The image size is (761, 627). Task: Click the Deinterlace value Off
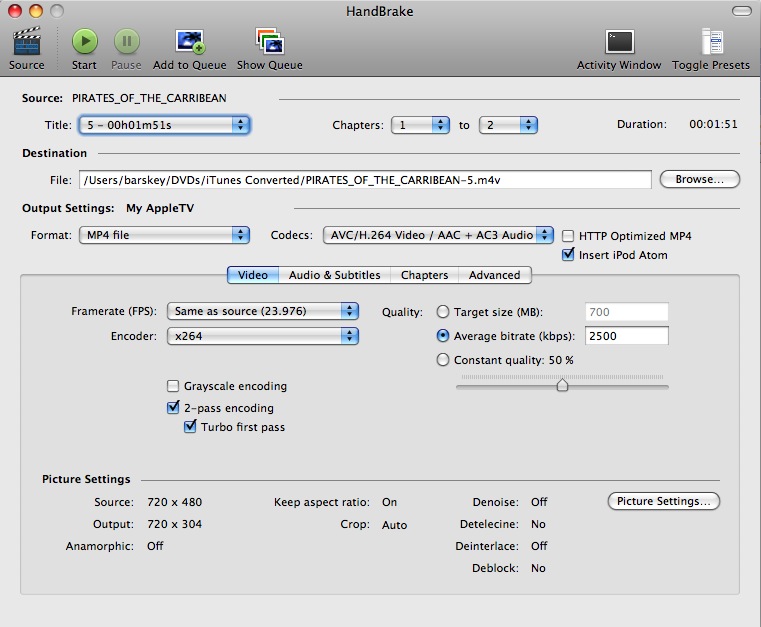(539, 546)
